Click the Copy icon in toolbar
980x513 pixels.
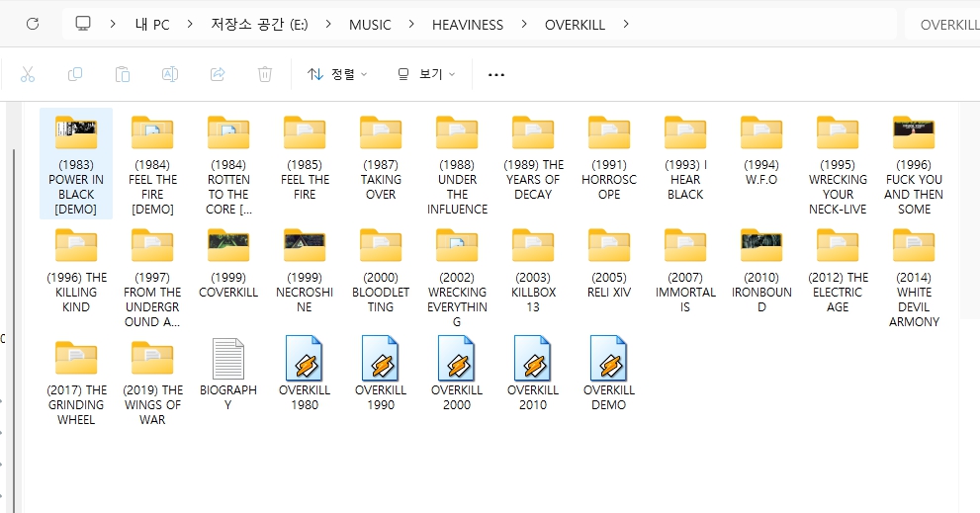click(x=75, y=74)
